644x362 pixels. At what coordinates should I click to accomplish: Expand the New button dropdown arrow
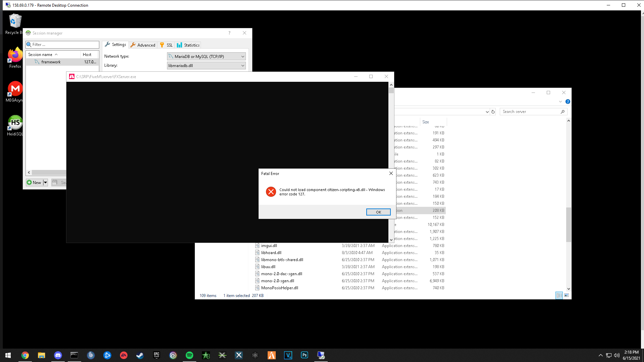[x=45, y=182]
